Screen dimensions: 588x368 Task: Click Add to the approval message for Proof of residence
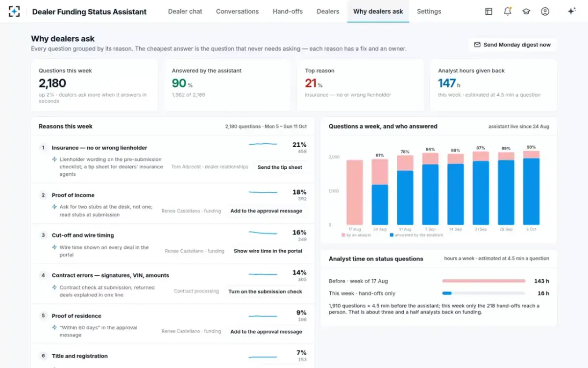266,332
